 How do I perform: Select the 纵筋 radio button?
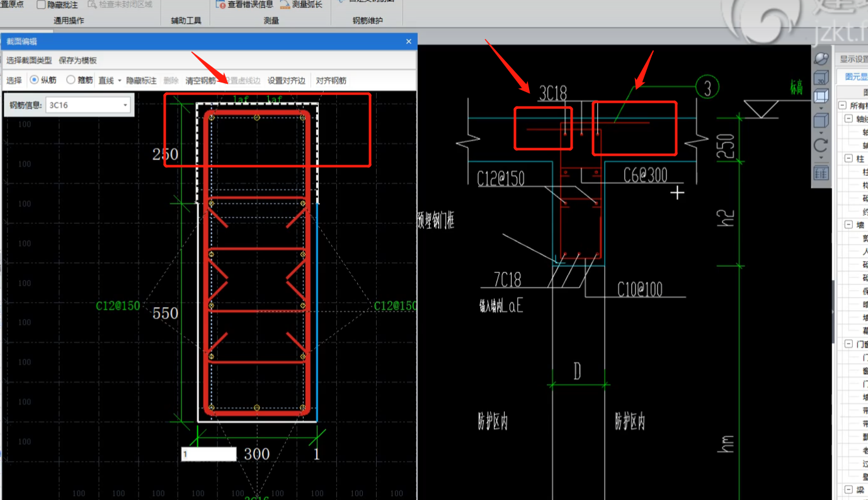(x=34, y=80)
